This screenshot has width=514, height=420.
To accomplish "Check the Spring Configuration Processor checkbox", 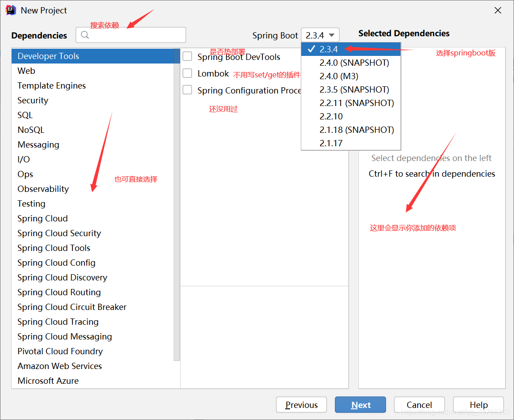I will (x=188, y=90).
